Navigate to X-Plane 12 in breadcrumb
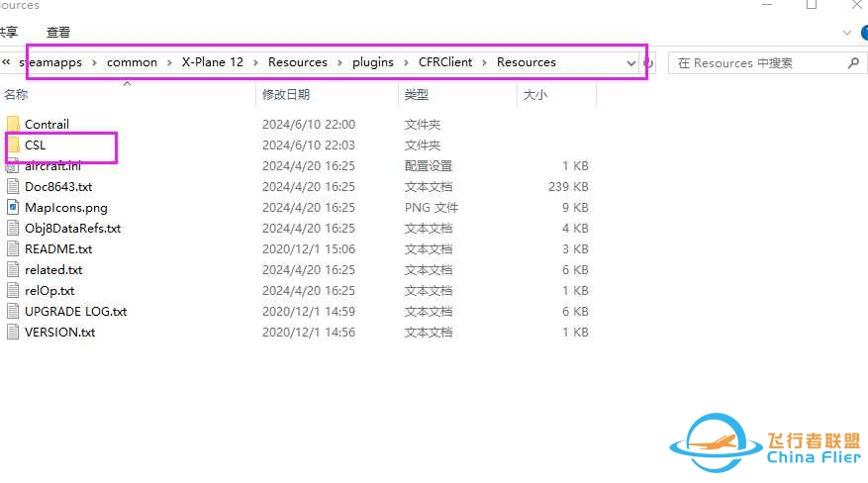The width and height of the screenshot is (868, 483). 213,62
